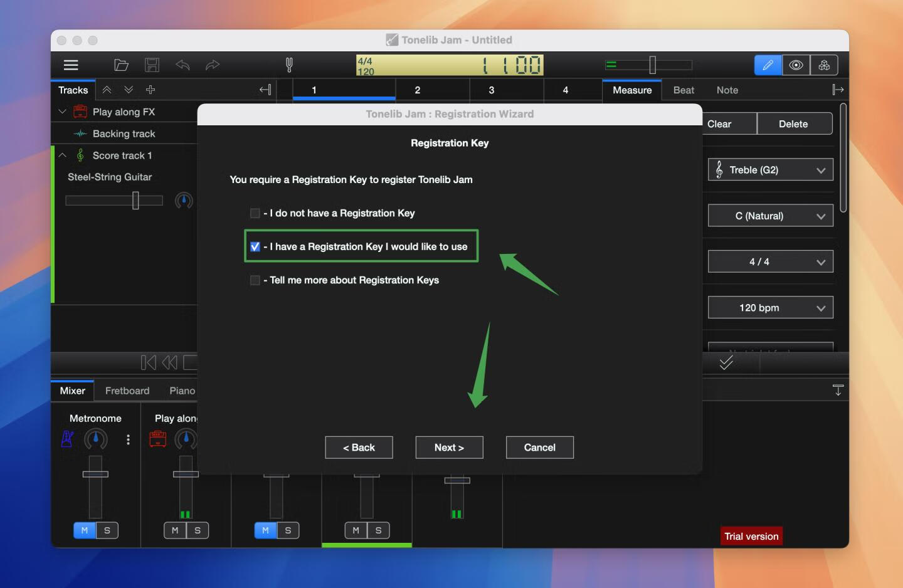The image size is (903, 588).
Task: Click the Next > button
Action: (x=449, y=448)
